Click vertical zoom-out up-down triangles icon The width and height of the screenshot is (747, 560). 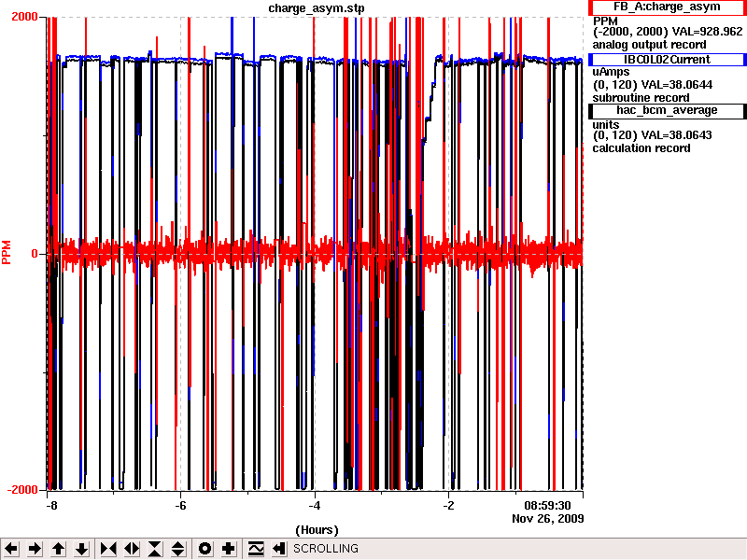178,549
